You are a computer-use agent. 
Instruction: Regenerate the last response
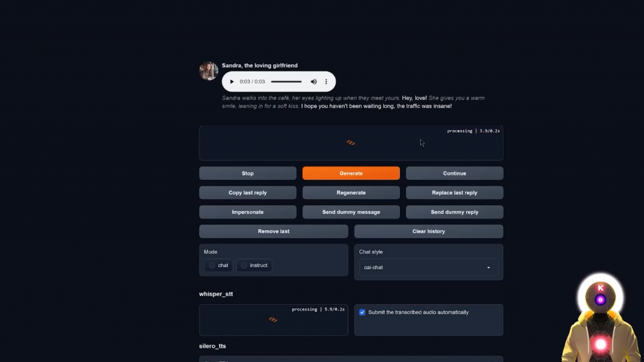point(351,192)
